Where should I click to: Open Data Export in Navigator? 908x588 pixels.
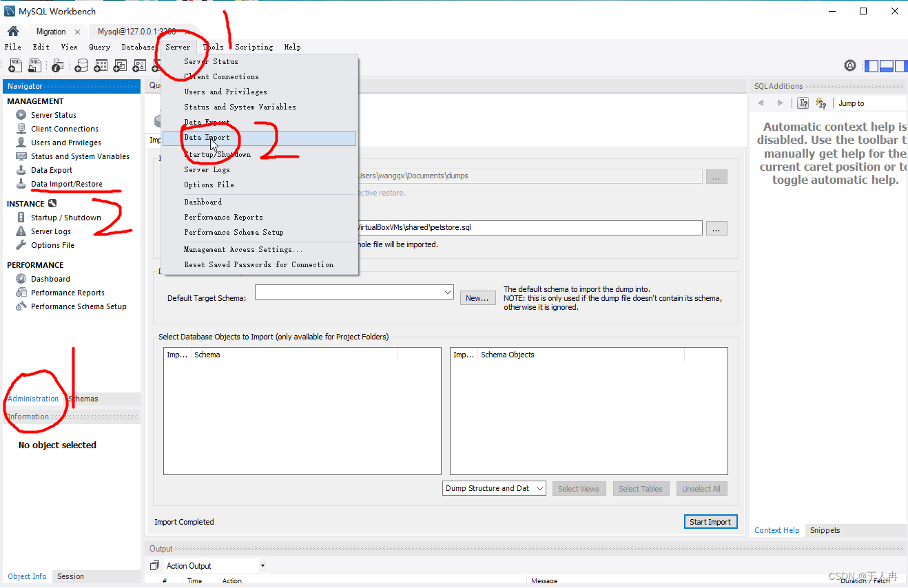pos(52,170)
